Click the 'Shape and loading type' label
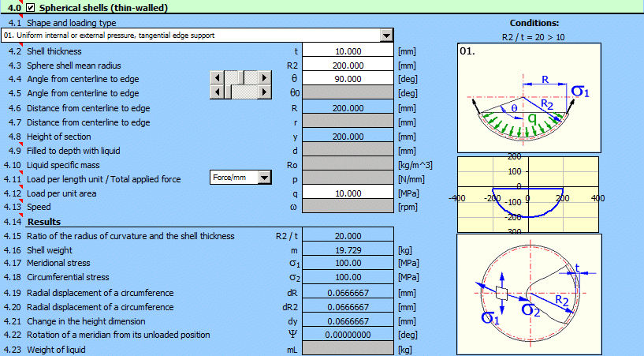 72,23
